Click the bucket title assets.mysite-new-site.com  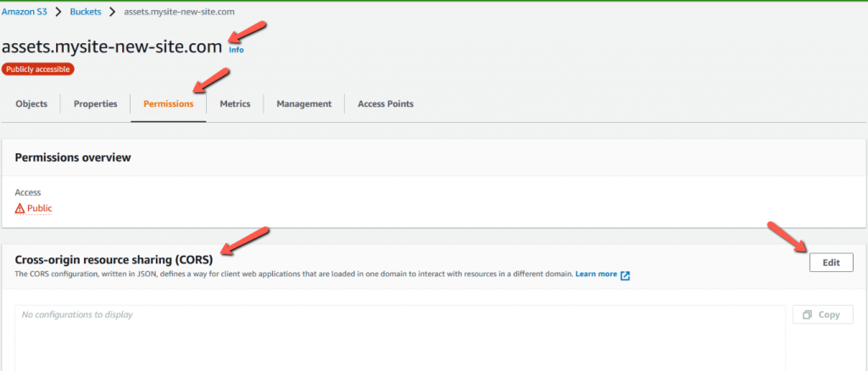click(x=113, y=47)
